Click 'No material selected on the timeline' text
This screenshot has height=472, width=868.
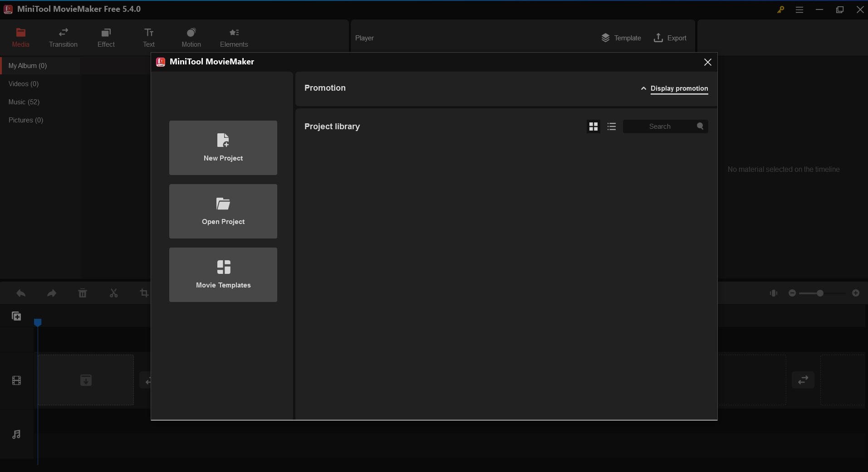784,169
